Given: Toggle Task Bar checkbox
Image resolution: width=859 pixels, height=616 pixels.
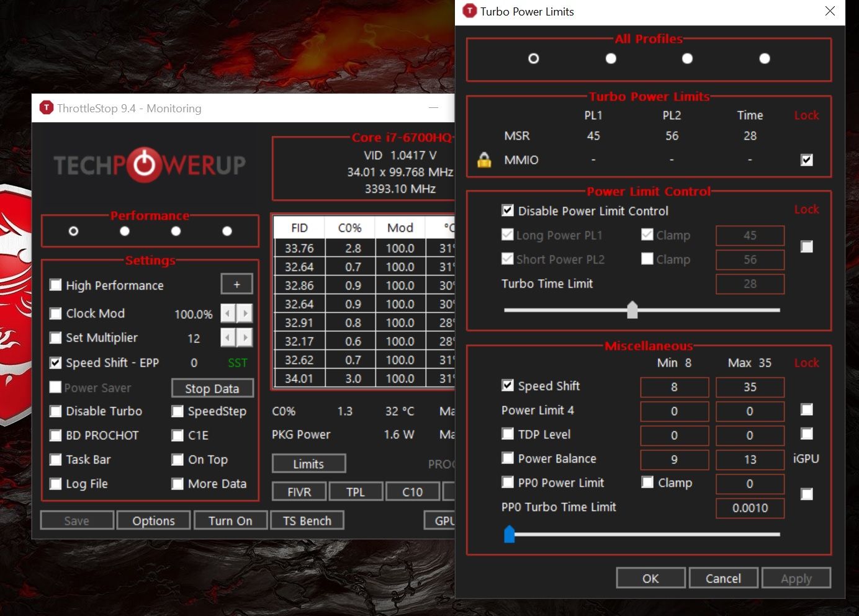Looking at the screenshot, I should tap(56, 460).
